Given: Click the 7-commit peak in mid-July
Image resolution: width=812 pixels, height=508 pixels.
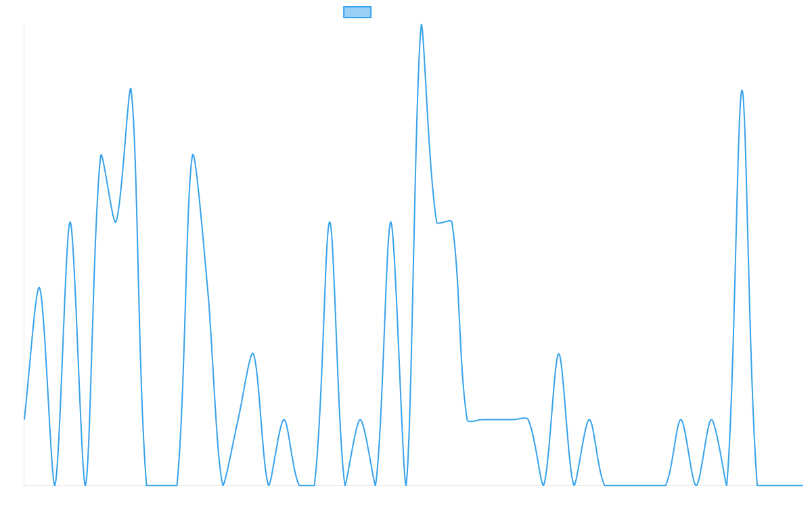Looking at the screenshot, I should pos(422,25).
